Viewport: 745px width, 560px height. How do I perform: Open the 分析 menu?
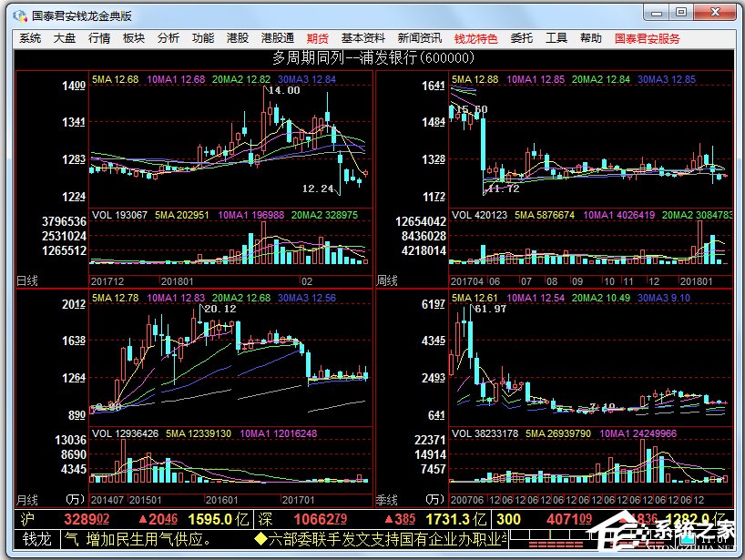click(x=168, y=38)
